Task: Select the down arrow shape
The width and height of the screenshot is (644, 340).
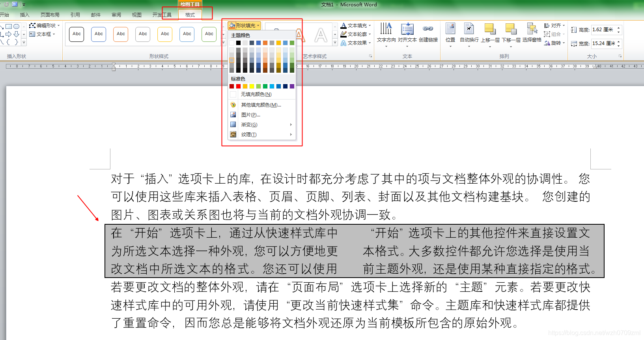Action: (16, 34)
